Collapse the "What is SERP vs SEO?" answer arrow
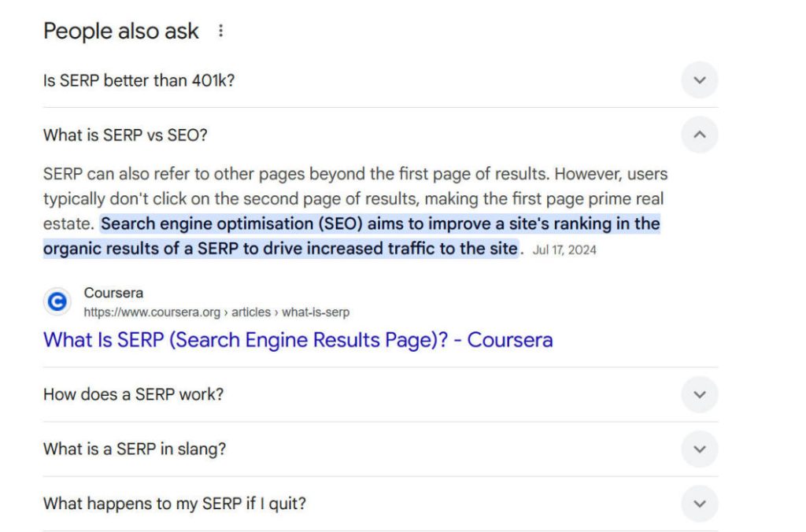806x532 pixels. (699, 135)
